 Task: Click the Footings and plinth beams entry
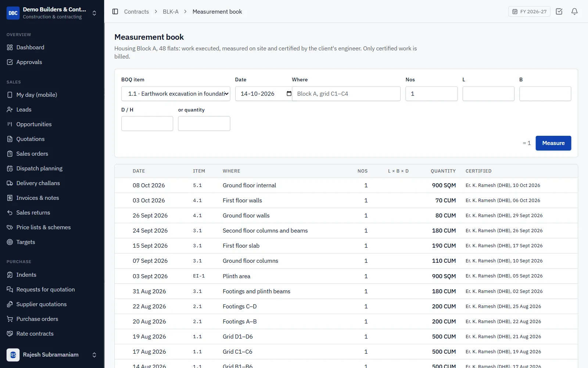[x=257, y=291]
